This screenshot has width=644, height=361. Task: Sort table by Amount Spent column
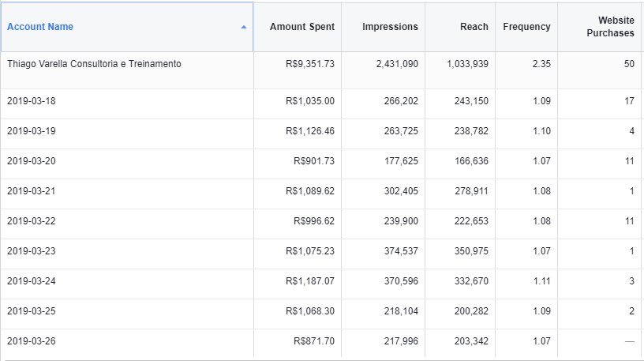pyautogui.click(x=301, y=27)
